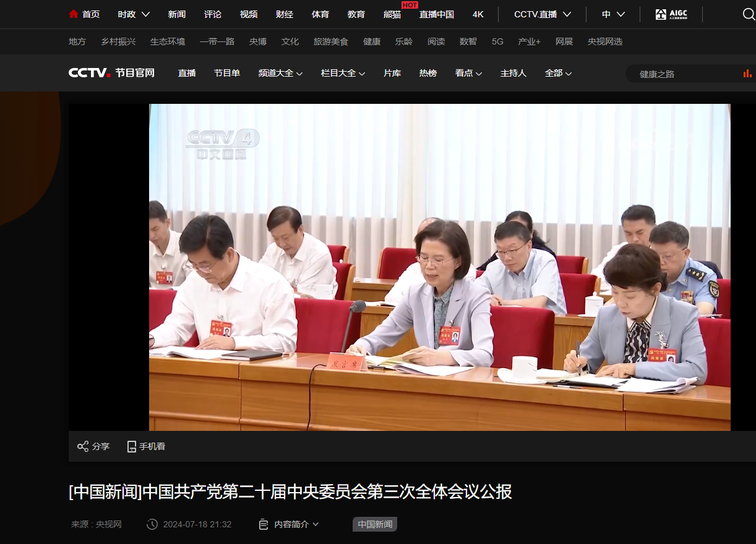Click the 来源 : 央视网 source text

tap(97, 524)
